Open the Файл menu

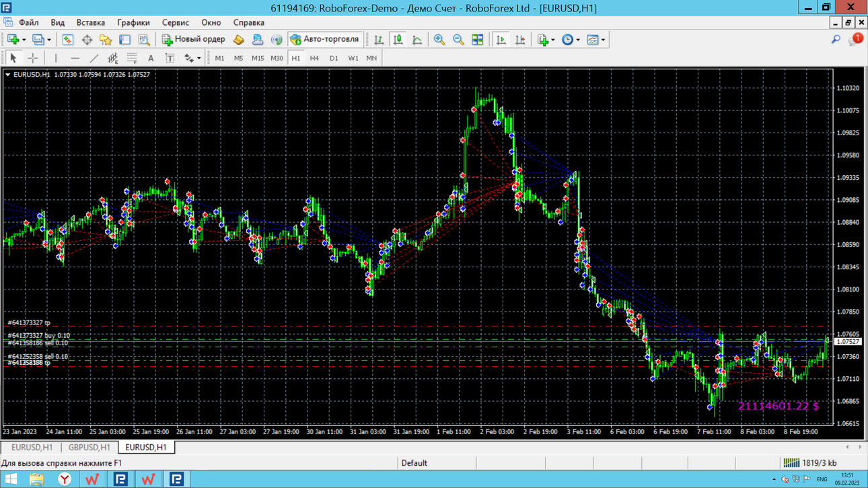pyautogui.click(x=29, y=22)
